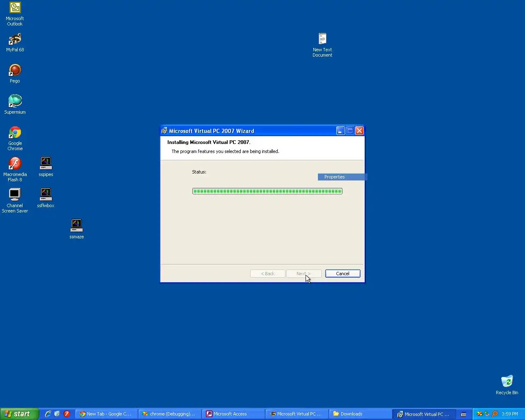
Task: Select the MyPal 68 desktop icon
Action: 15,42
